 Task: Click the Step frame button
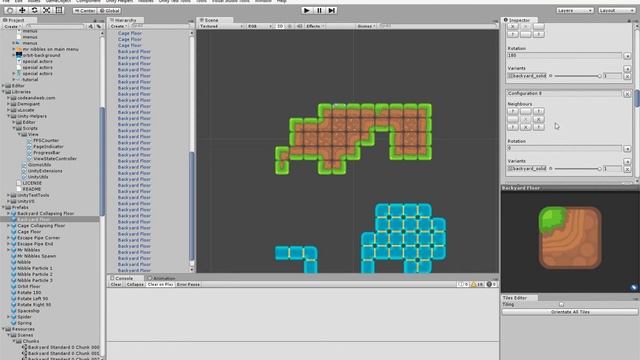tap(331, 10)
